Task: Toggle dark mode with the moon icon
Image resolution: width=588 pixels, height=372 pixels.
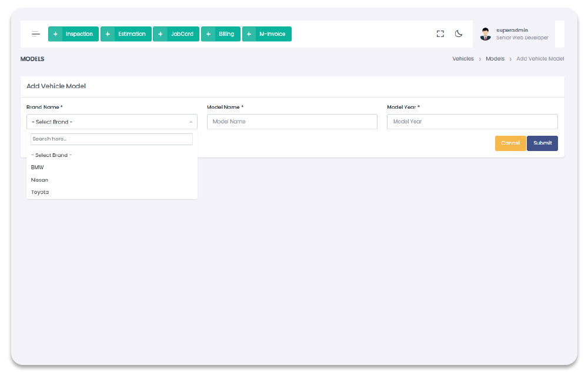Action: tap(459, 34)
